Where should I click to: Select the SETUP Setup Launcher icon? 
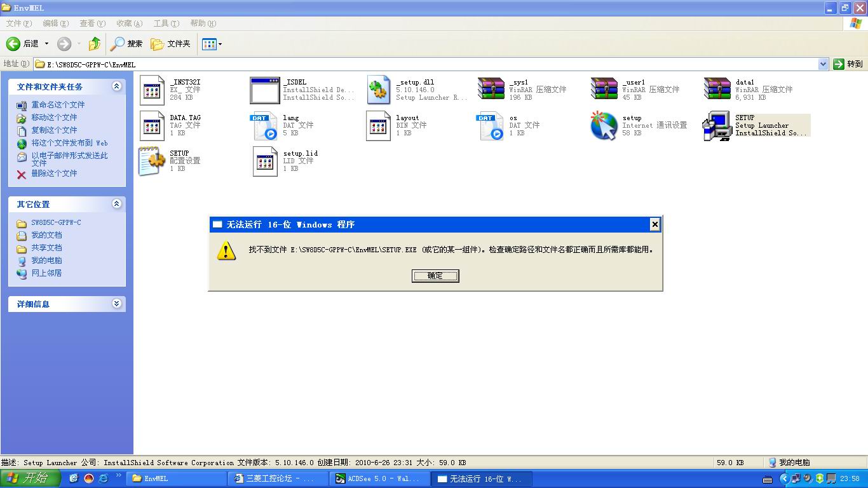click(x=717, y=125)
